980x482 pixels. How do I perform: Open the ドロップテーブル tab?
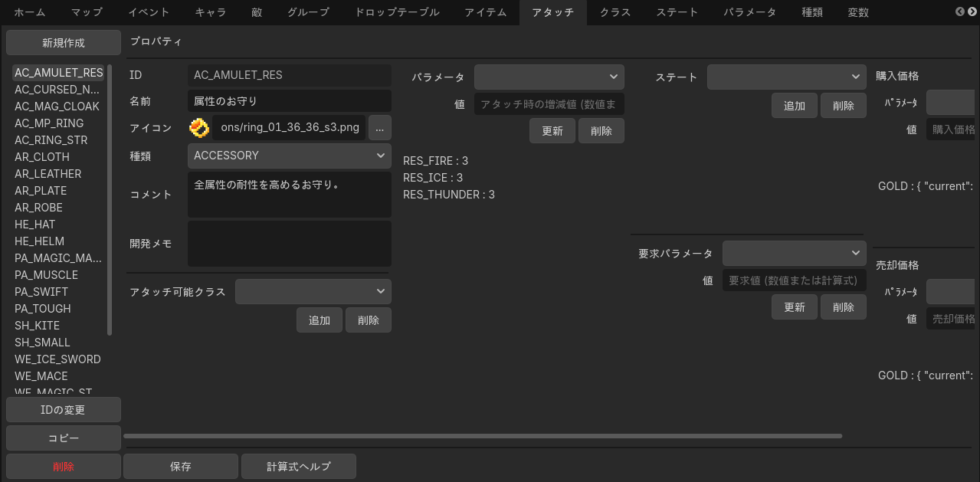[397, 12]
